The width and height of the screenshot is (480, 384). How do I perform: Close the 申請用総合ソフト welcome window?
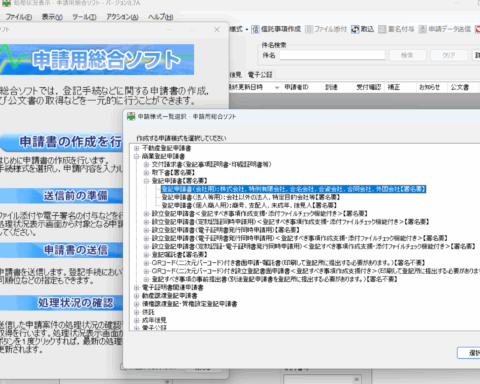pos(217,30)
